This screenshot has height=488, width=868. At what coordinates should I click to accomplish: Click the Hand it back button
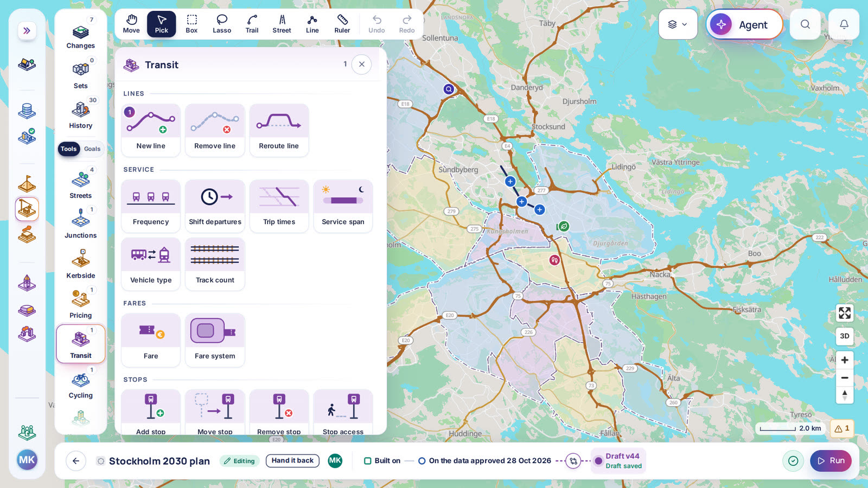point(292,461)
